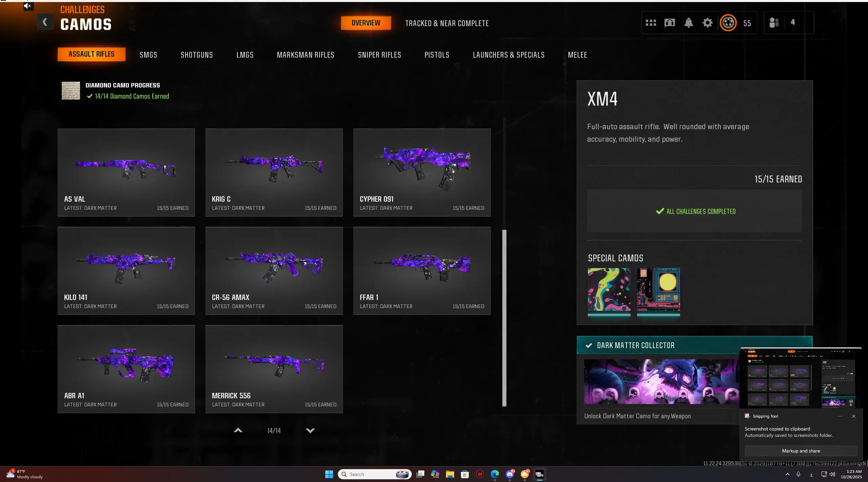Image resolution: width=868 pixels, height=482 pixels.
Task: Select Tracked & Near Complete view
Action: pos(447,23)
